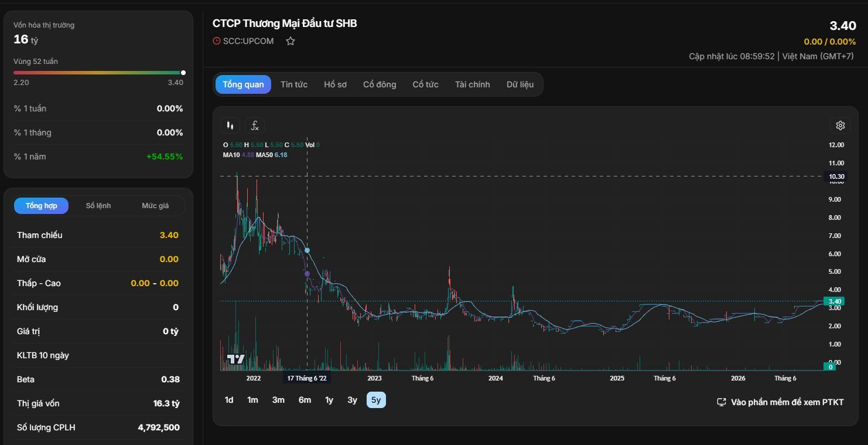Click the 52-week range slider handle
Image resolution: width=868 pixels, height=445 pixels.
tap(183, 73)
